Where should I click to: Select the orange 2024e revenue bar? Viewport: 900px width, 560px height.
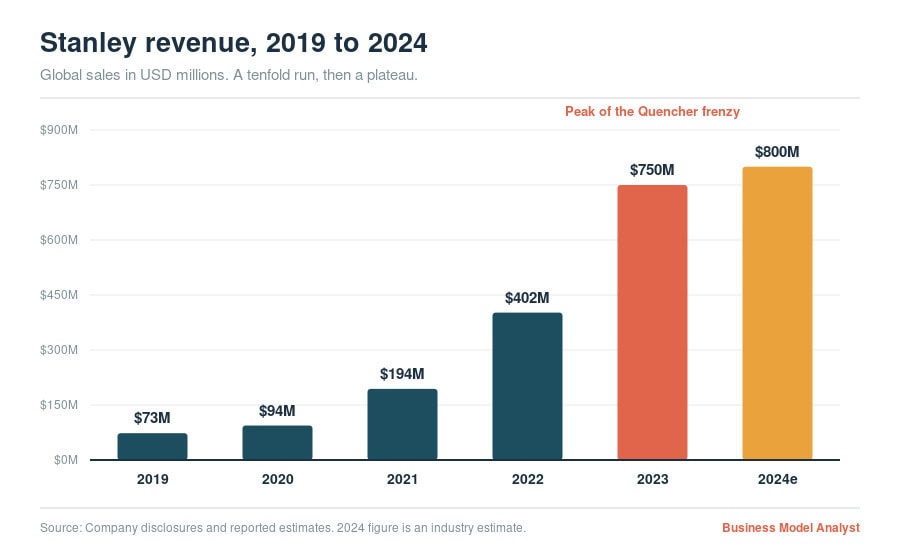click(777, 313)
